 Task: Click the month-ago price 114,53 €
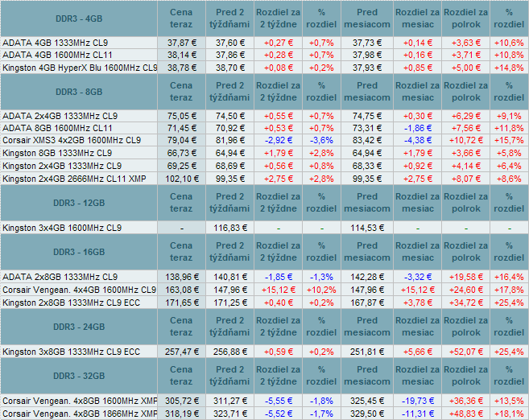point(367,229)
